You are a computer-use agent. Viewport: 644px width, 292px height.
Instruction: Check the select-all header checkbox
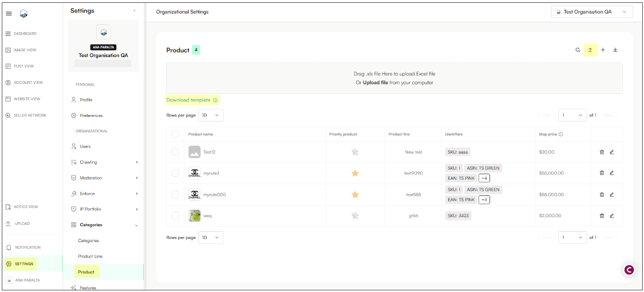175,134
